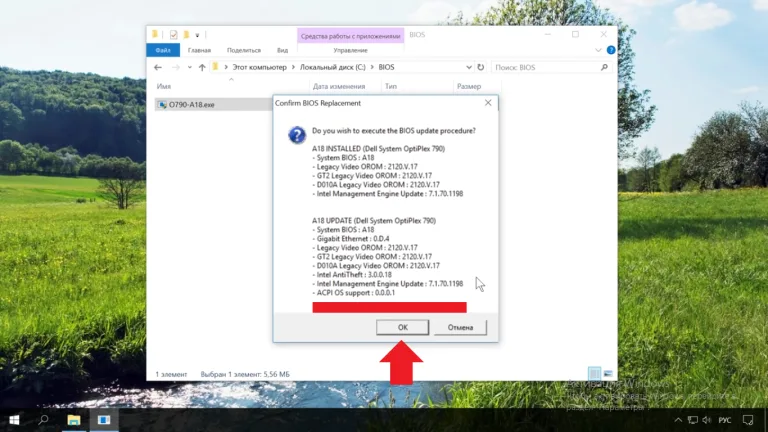The image size is (768, 432).
Task: Switch to details view icon
Action: (x=594, y=374)
